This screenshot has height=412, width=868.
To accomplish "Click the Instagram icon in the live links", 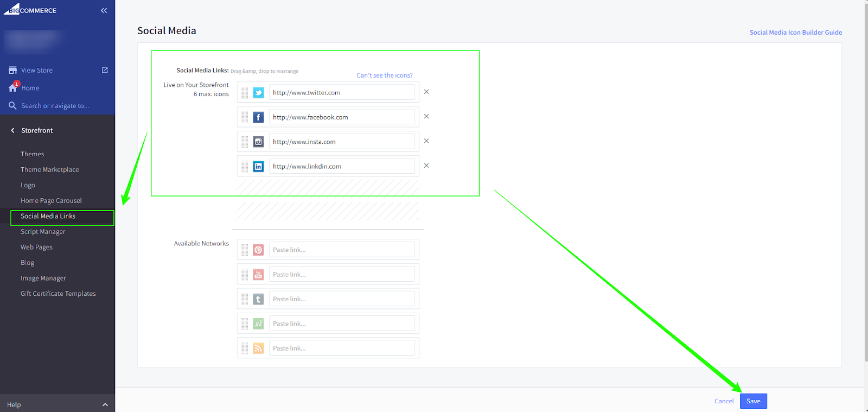I will tap(258, 142).
